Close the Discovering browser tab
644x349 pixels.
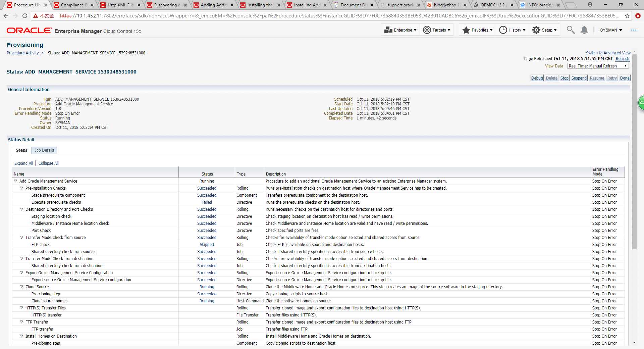[x=185, y=5]
